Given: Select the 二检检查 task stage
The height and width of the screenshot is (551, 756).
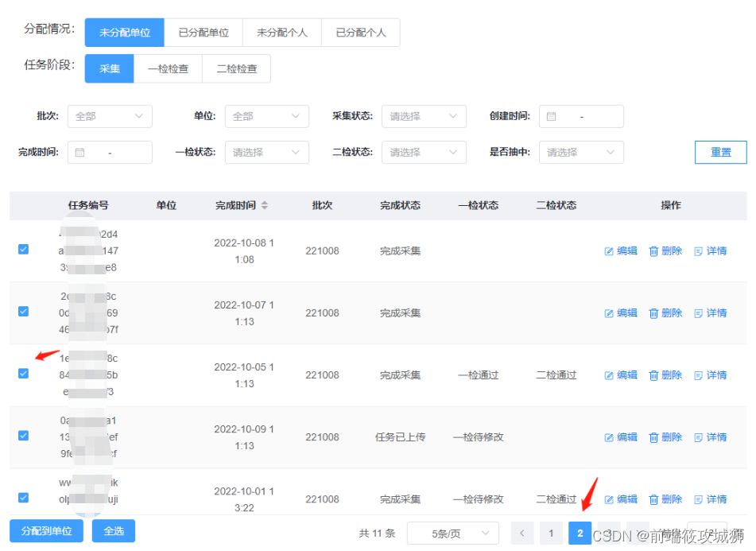Looking at the screenshot, I should 237,69.
